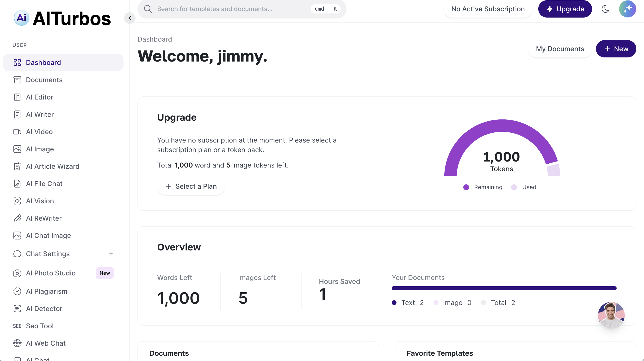Click the AI Plagiarism check icon
The height and width of the screenshot is (361, 644).
click(x=17, y=291)
